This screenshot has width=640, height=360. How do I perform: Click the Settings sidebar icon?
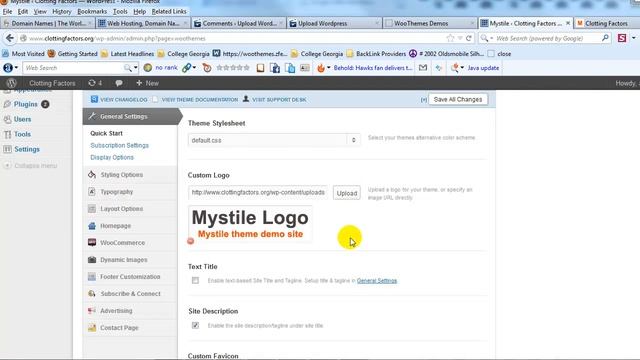click(7, 149)
